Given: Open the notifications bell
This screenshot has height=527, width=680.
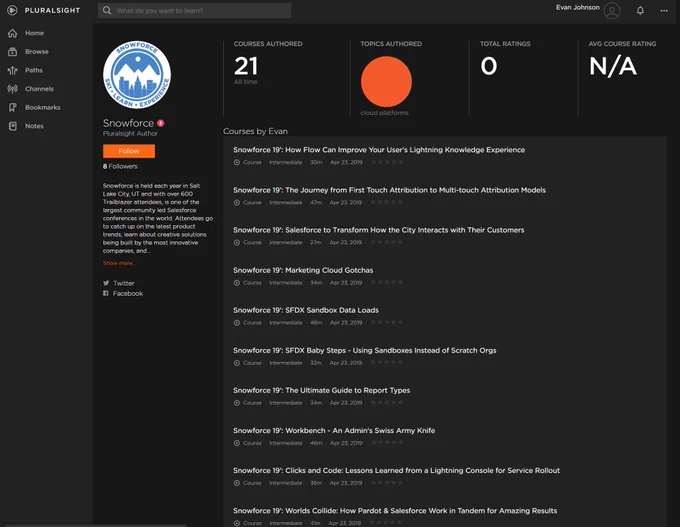Looking at the screenshot, I should (640, 10).
